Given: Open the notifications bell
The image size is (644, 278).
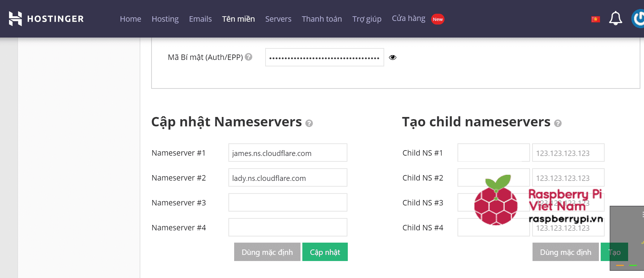Looking at the screenshot, I should coord(615,19).
